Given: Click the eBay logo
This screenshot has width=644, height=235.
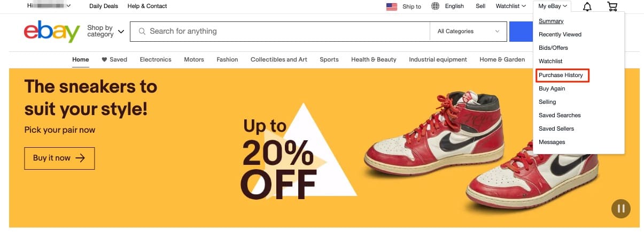Looking at the screenshot, I should (52, 32).
